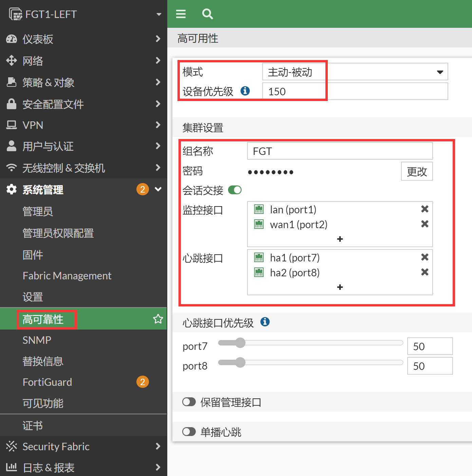
Task: Turn on 单播心跳 toggle
Action: (189, 432)
